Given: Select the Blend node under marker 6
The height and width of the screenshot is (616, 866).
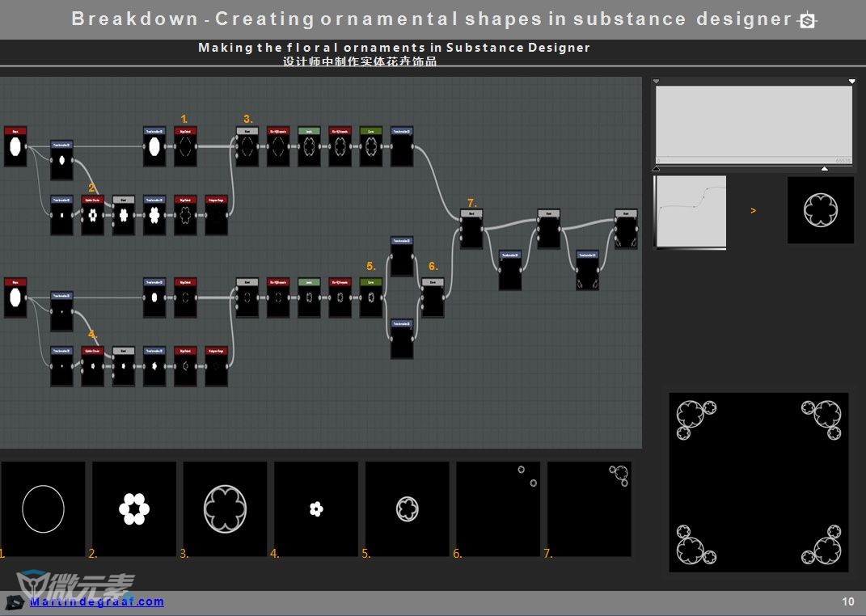Looking at the screenshot, I should point(433,297).
